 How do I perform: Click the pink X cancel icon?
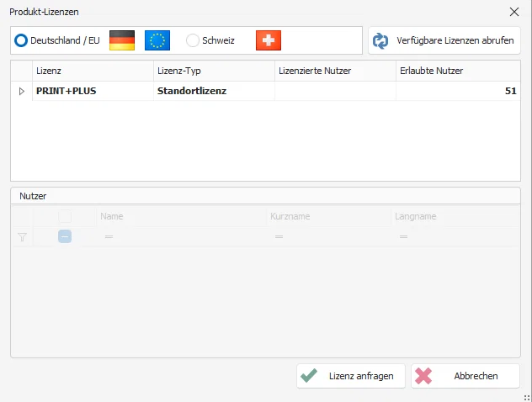click(x=423, y=376)
